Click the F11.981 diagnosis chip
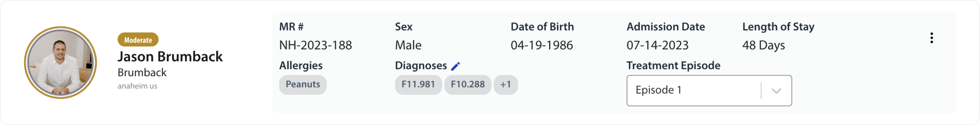This screenshot has height=125, width=980. 418,84
